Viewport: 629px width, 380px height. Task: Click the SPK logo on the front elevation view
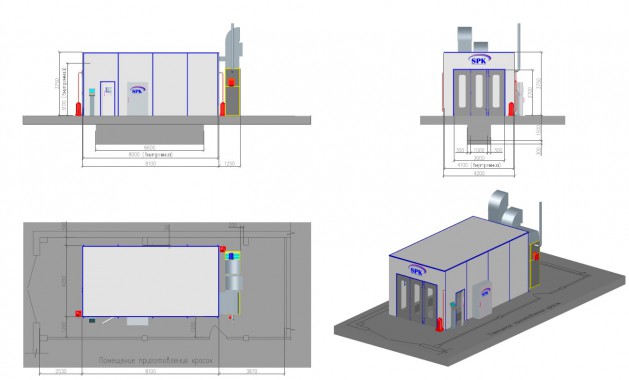[479, 61]
